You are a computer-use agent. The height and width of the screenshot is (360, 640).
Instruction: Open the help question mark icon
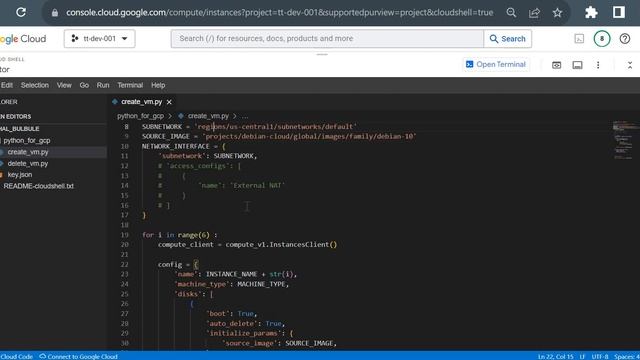(x=624, y=39)
